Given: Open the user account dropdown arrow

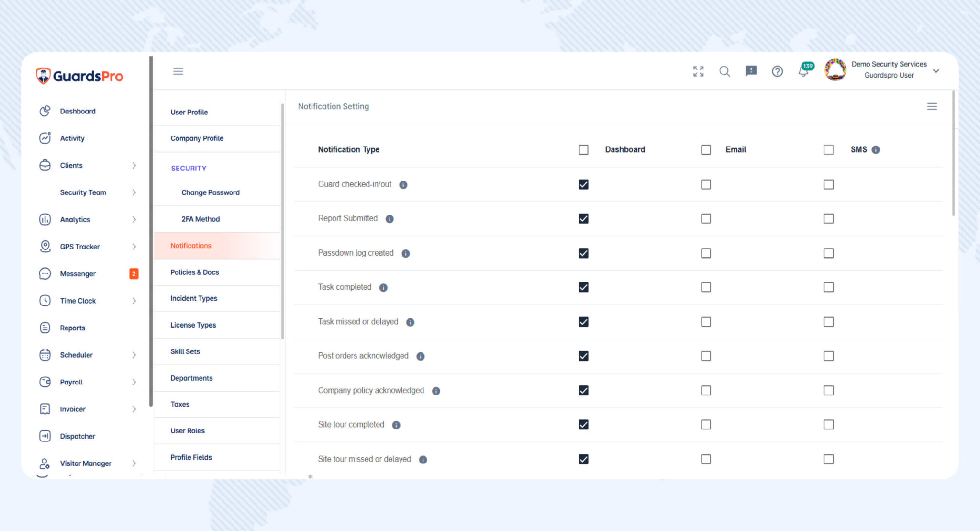Looking at the screenshot, I should point(936,71).
